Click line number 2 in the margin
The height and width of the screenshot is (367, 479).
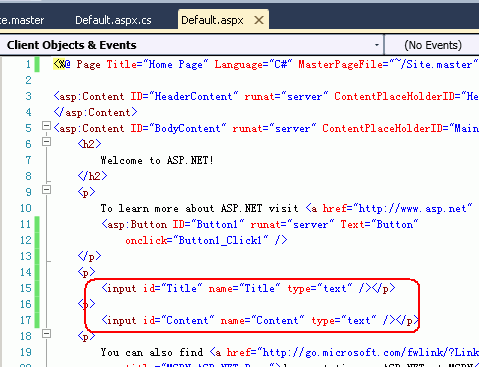(x=28, y=80)
